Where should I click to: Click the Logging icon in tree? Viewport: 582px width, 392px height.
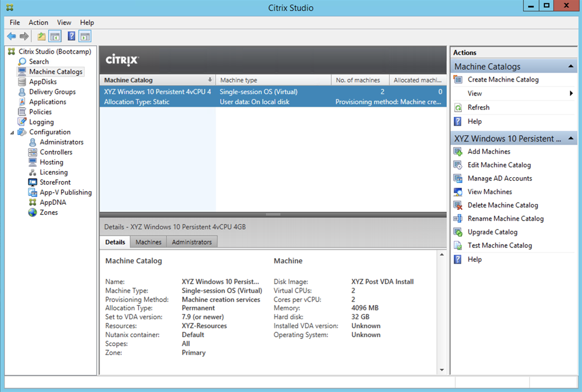[22, 122]
